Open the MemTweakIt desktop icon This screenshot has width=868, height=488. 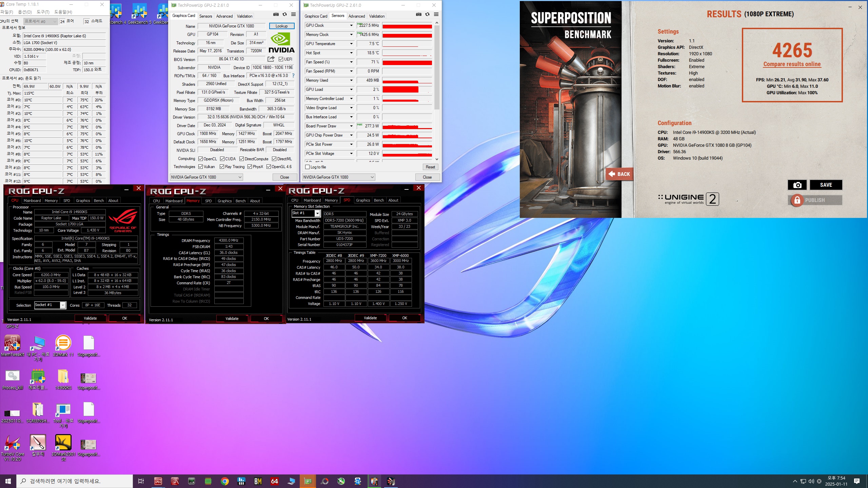click(13, 346)
